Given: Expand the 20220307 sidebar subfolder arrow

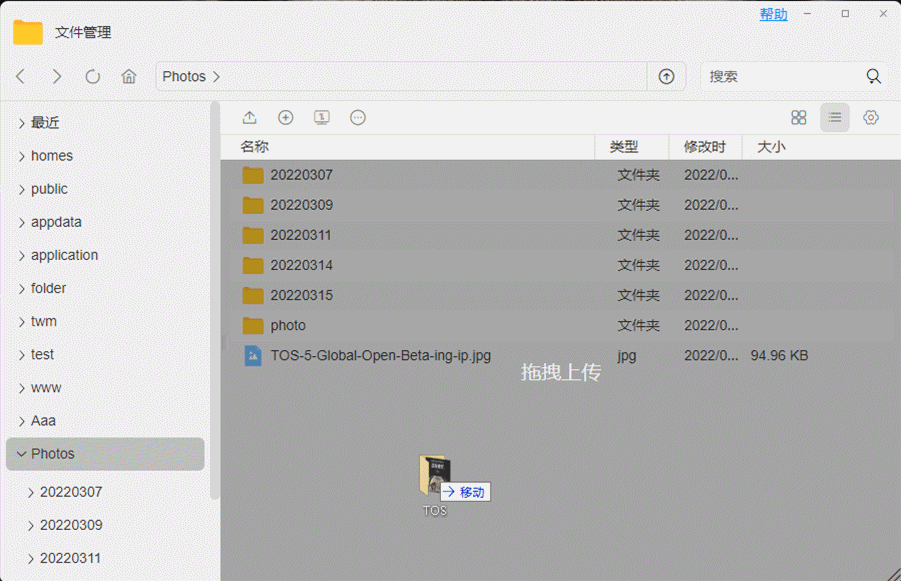Looking at the screenshot, I should coord(30,492).
